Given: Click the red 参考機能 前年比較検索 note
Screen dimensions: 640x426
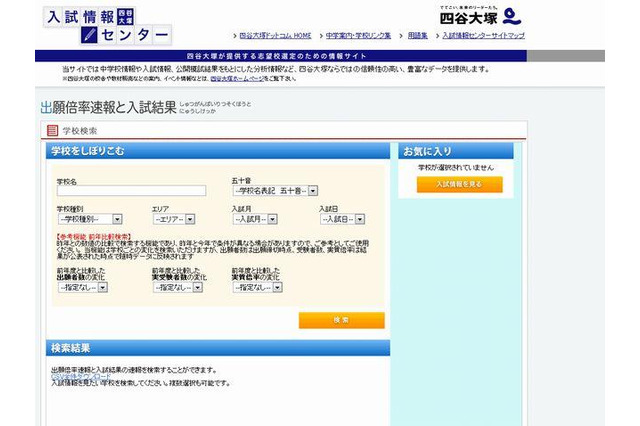Looking at the screenshot, I should [x=94, y=237].
